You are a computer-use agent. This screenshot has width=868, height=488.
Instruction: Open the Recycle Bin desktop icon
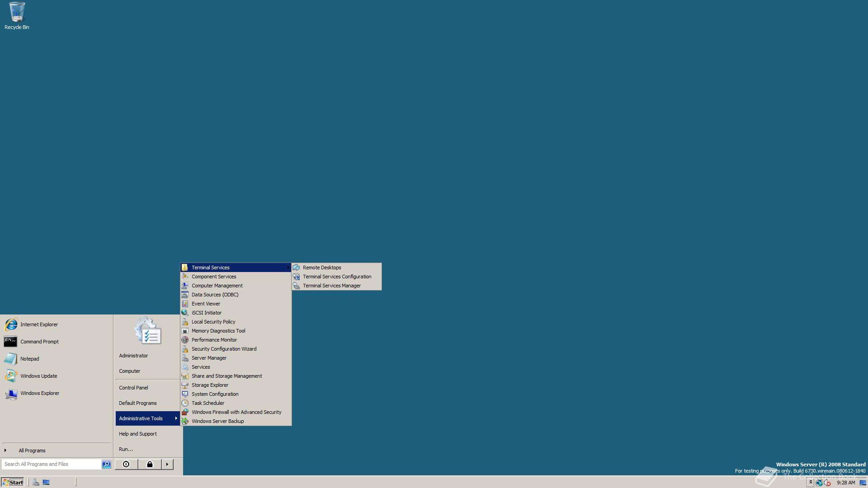point(17,16)
